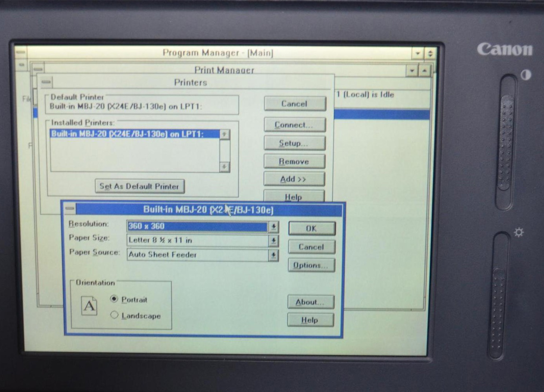Viewport: 544px width, 392px height.
Task: Open About in the printer setup dialog
Action: (x=311, y=302)
